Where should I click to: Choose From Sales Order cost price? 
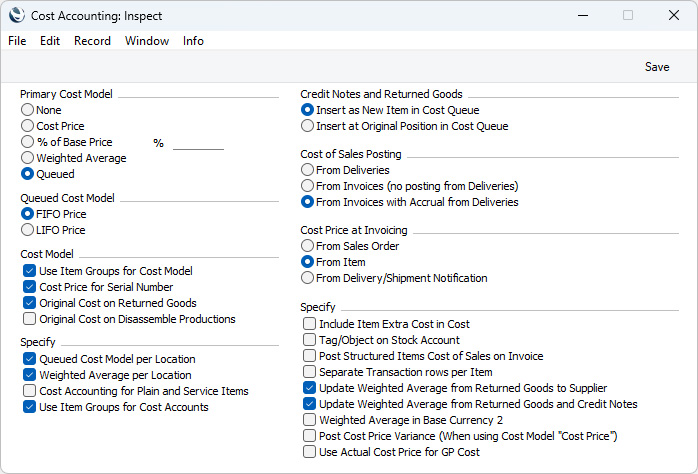[x=307, y=246]
